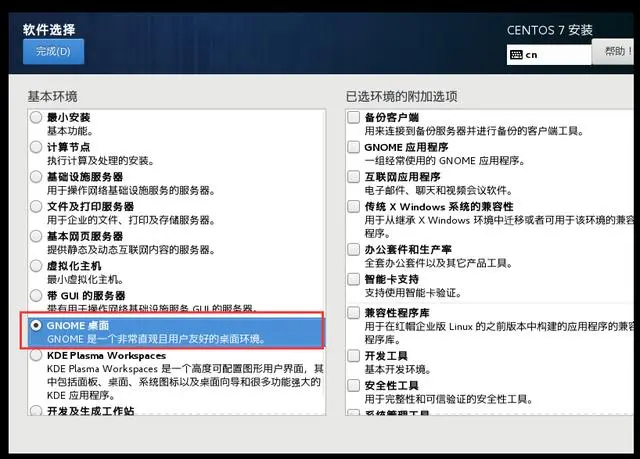The height and width of the screenshot is (459, 640).
Task: Click text 用于操作网络基础设施服务的服务器。
Action: 131,191
